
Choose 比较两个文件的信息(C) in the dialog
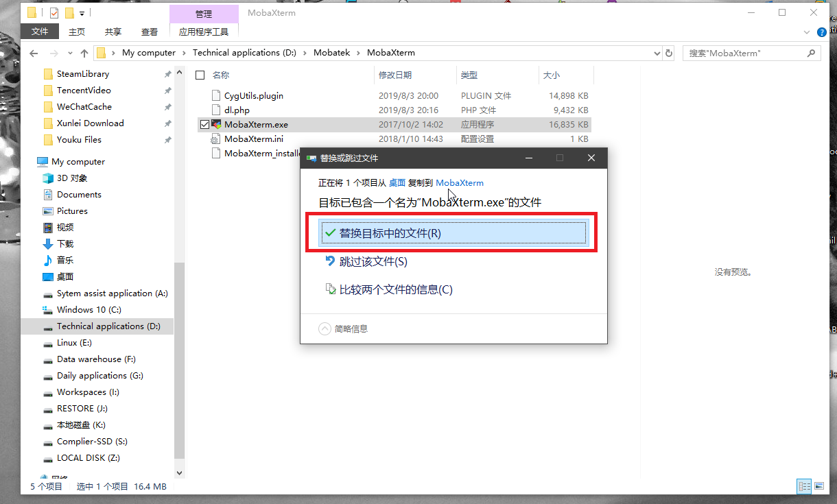(x=389, y=289)
